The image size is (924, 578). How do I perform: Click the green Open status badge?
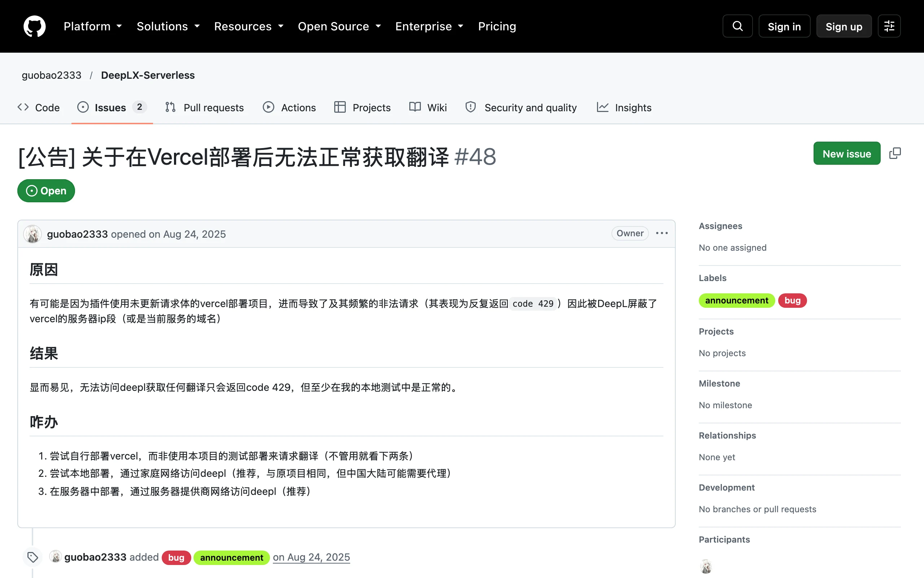pos(46,191)
